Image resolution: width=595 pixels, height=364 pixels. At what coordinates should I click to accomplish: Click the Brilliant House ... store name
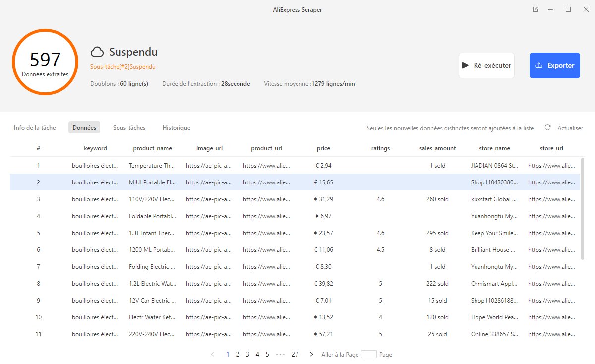point(494,250)
